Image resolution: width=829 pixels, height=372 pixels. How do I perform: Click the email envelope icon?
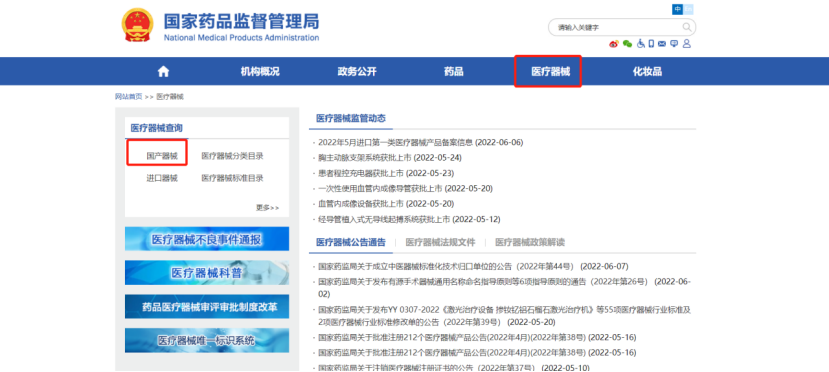point(662,44)
